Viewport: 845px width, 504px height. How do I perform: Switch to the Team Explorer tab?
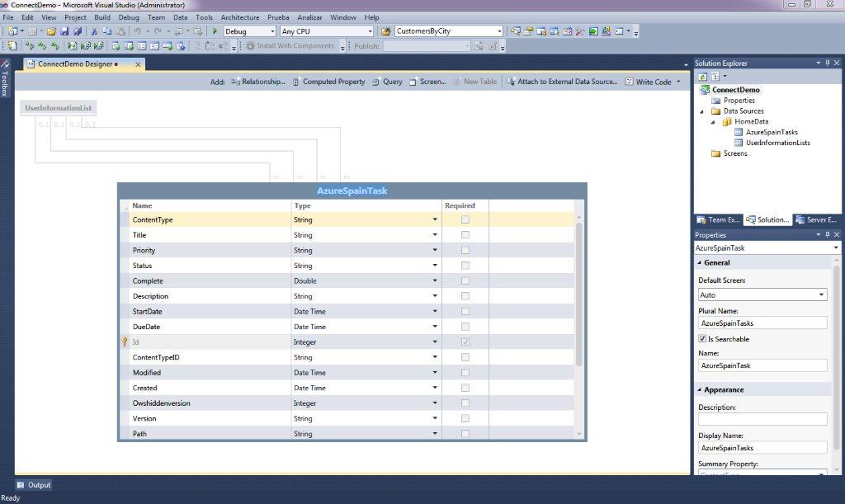[719, 219]
